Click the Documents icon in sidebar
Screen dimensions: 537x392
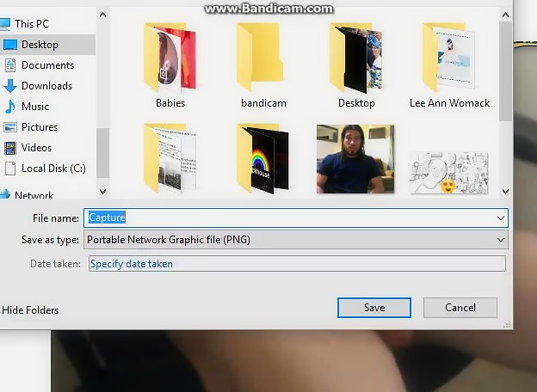click(x=10, y=65)
